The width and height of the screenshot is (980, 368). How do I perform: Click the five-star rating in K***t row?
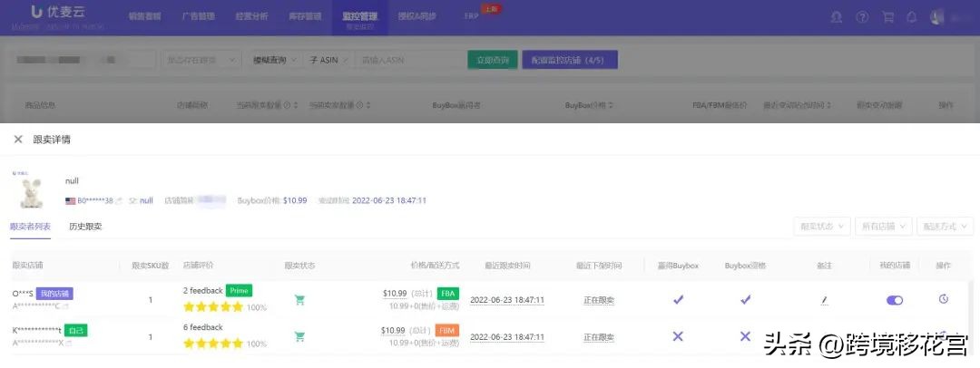click(213, 344)
